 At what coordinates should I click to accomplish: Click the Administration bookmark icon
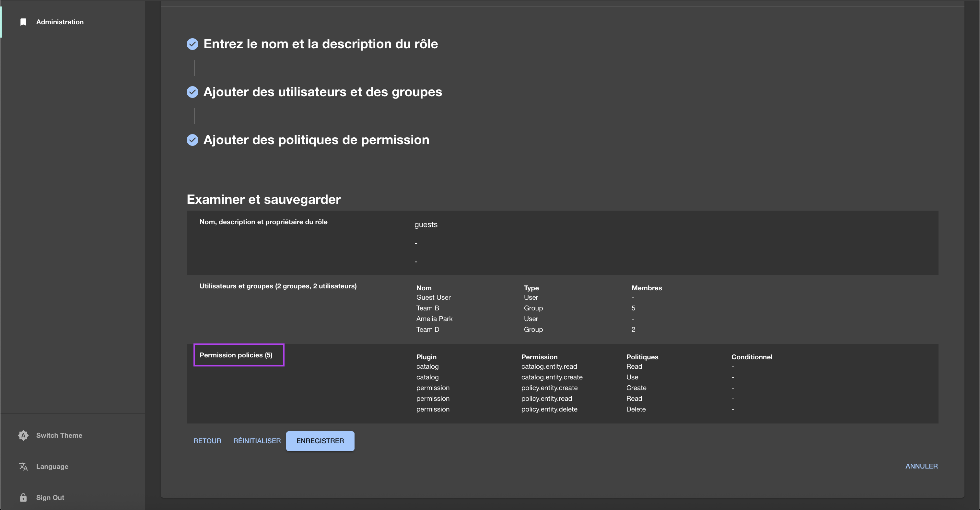23,22
